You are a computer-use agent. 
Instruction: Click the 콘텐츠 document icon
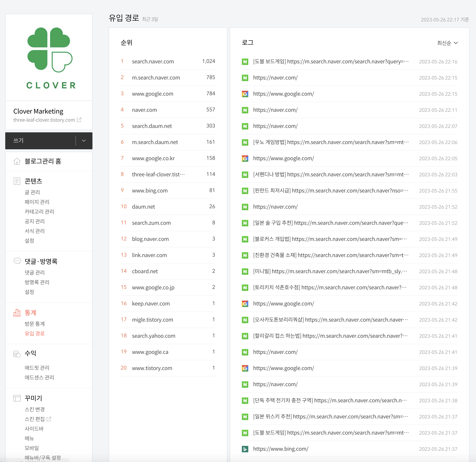click(x=17, y=181)
